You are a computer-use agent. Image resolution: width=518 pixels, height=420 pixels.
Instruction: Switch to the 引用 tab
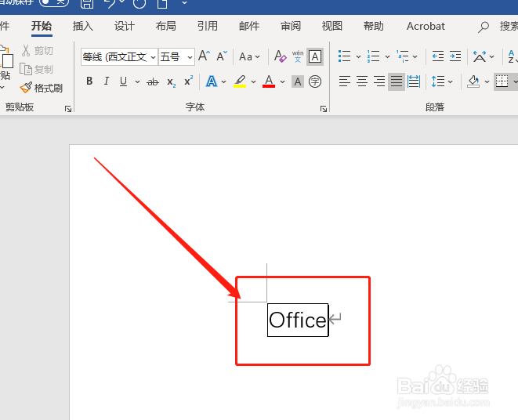pyautogui.click(x=208, y=26)
